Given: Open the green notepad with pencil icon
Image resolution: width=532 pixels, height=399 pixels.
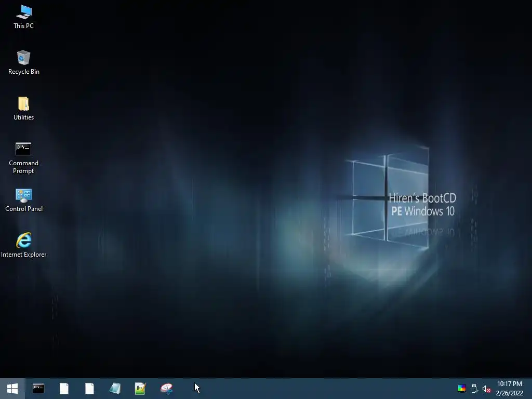Looking at the screenshot, I should click(140, 389).
